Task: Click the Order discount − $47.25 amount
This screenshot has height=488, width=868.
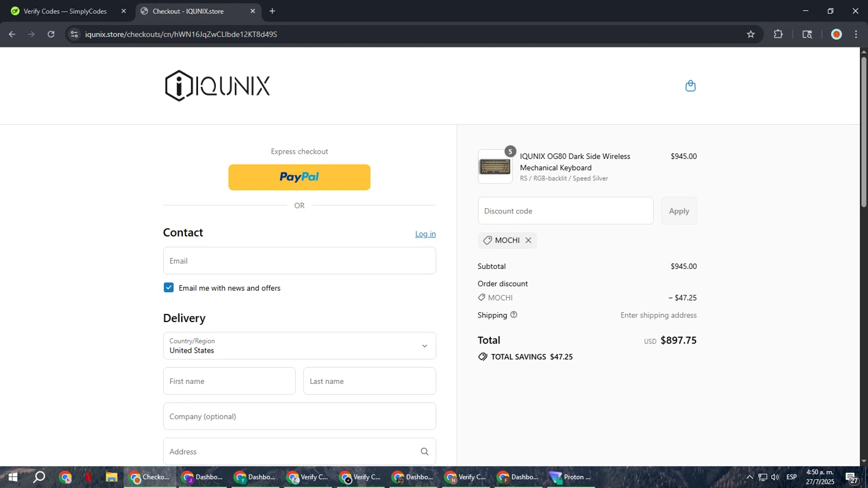Action: (682, 298)
